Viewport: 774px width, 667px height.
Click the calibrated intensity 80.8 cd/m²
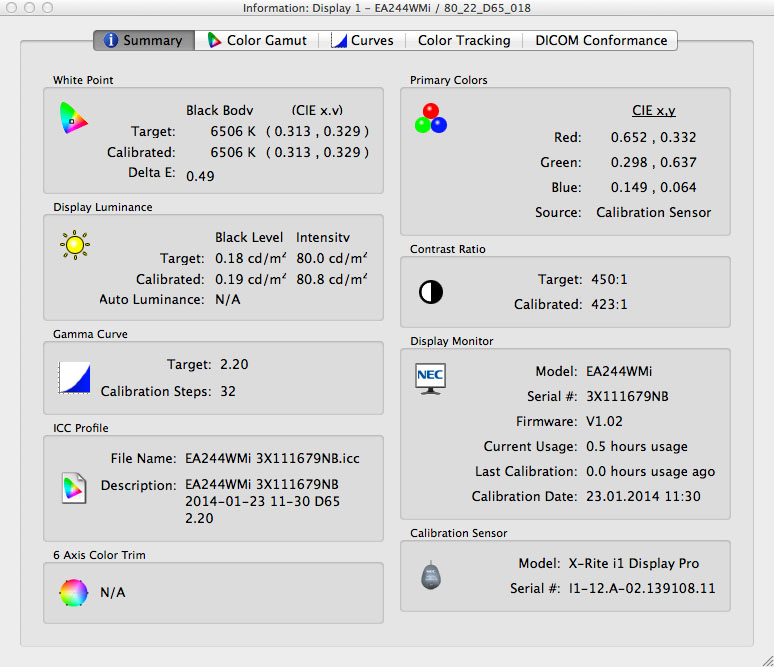332,279
